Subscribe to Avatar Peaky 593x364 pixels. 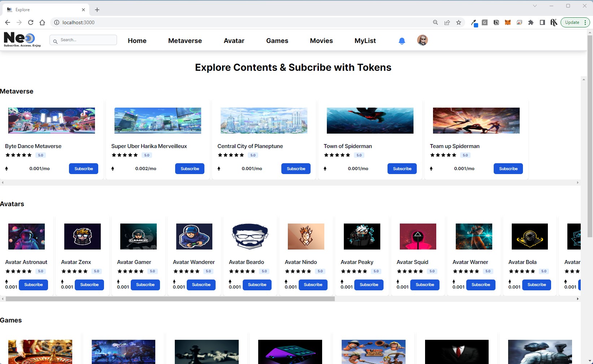point(369,285)
